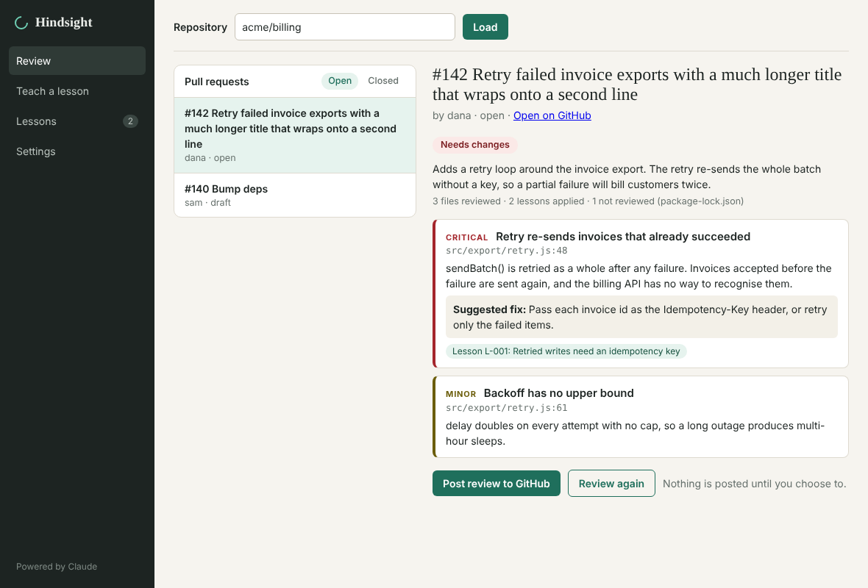Click finding title Backoff has no upper bound
Screen dimensions: 868x588
click(x=558, y=393)
